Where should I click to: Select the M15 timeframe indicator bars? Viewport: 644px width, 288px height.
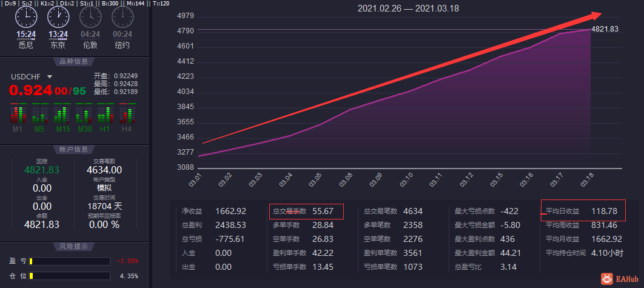click(x=61, y=113)
